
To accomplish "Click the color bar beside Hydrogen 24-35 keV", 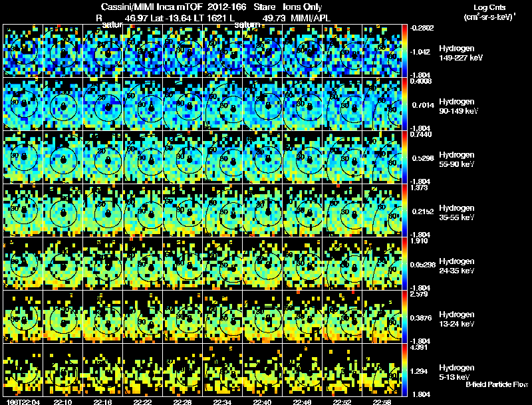I will 404,263.
